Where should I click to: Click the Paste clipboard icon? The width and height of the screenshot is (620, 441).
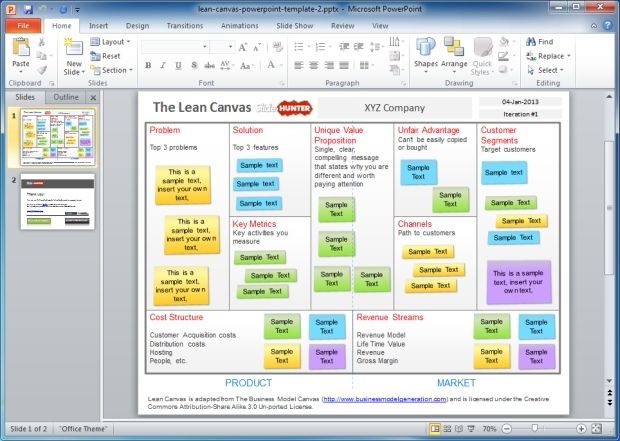click(x=21, y=47)
